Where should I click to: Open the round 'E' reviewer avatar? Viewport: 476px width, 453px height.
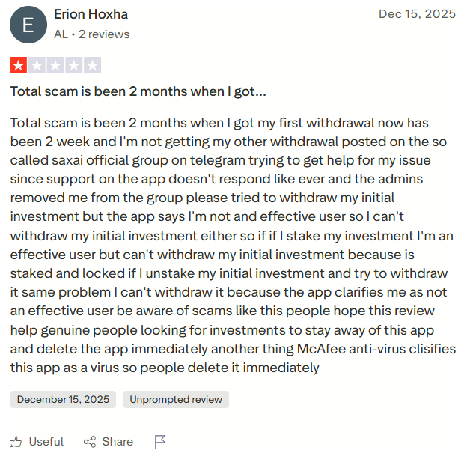click(x=28, y=25)
